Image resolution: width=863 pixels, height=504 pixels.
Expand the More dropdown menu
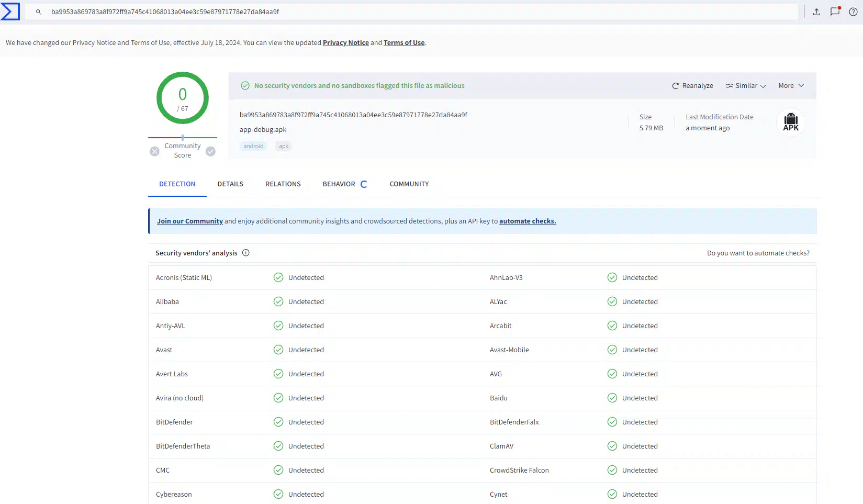pyautogui.click(x=791, y=85)
